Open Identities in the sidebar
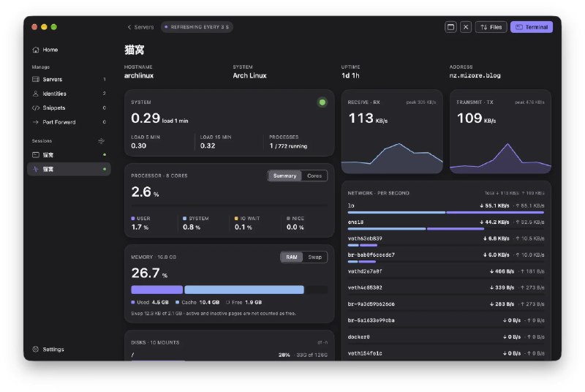Image resolution: width=585 pixels, height=392 pixels. 69,94
